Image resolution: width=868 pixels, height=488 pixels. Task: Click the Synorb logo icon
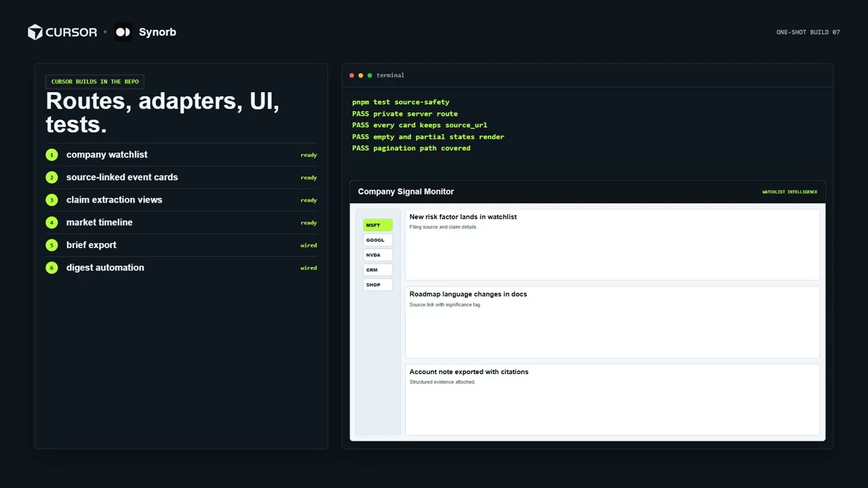(123, 32)
